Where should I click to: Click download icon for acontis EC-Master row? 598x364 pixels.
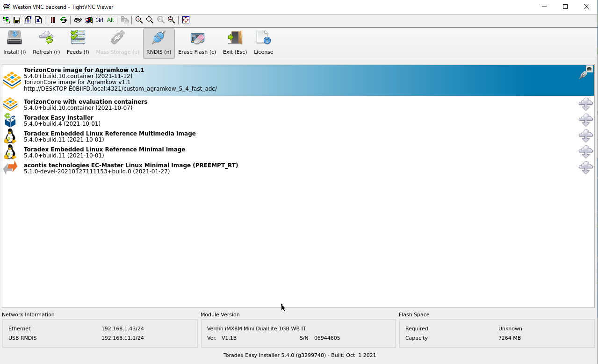[x=586, y=168]
